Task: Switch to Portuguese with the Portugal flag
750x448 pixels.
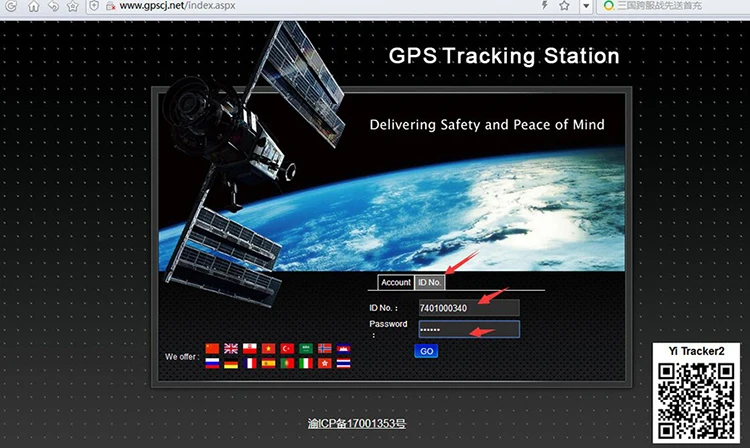Action: point(287,363)
